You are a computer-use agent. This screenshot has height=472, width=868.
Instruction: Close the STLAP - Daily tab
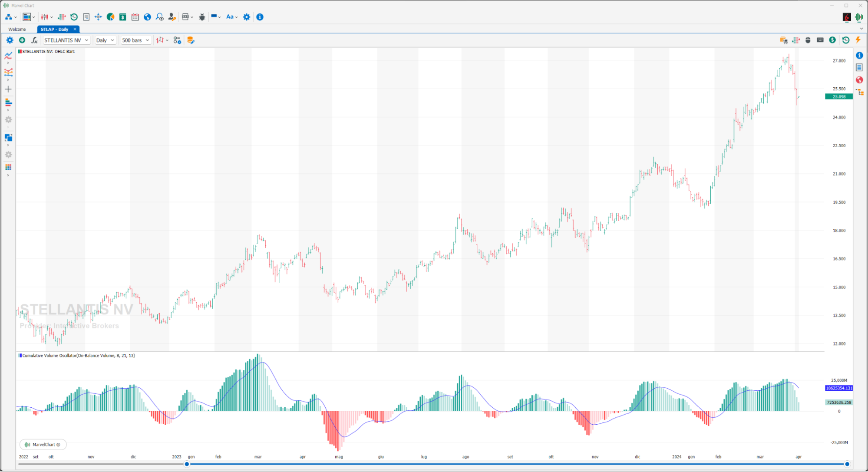(75, 29)
